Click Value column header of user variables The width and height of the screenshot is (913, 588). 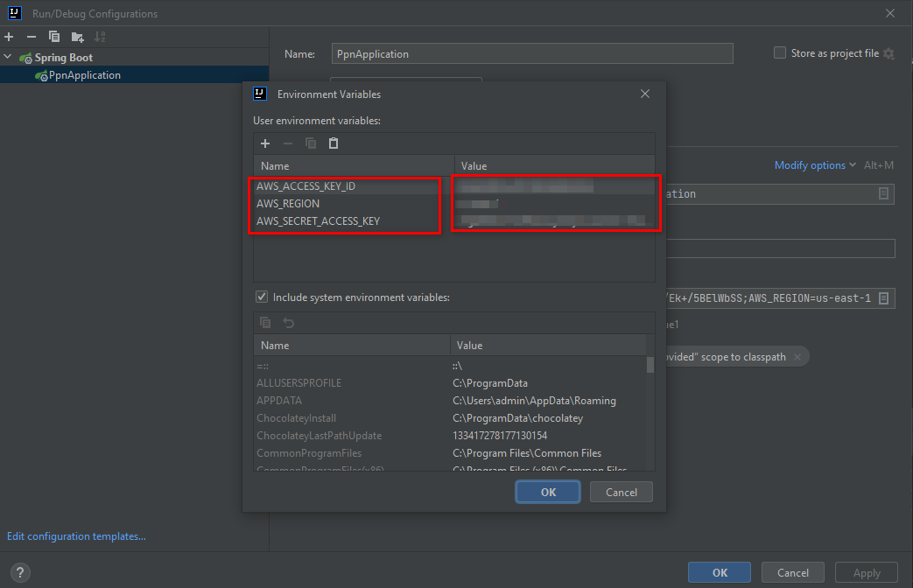click(x=555, y=166)
